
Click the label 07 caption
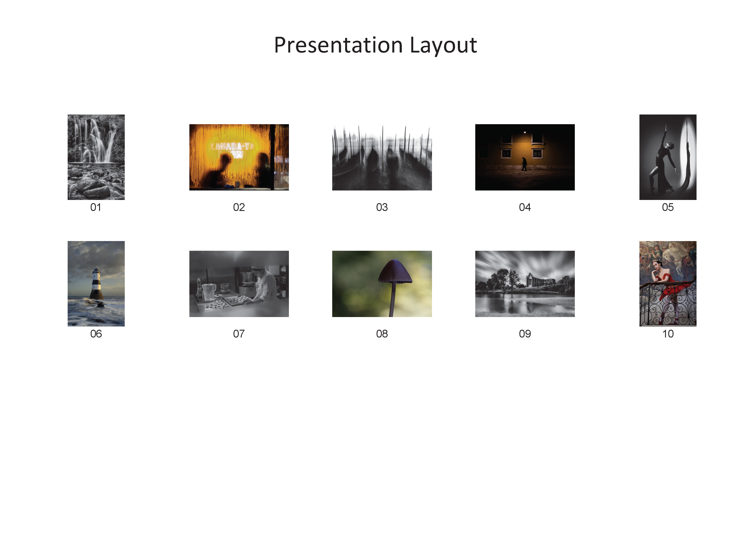point(239,334)
